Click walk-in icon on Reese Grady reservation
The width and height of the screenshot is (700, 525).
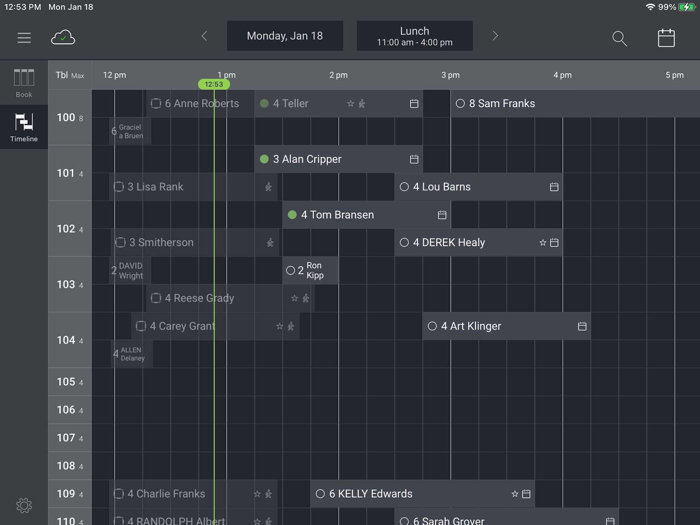pos(306,298)
